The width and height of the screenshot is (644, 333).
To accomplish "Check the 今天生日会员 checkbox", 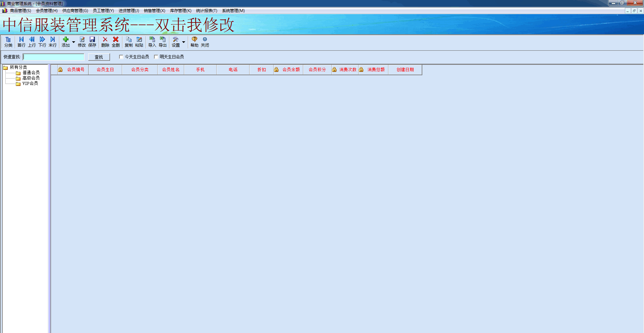I will (121, 57).
